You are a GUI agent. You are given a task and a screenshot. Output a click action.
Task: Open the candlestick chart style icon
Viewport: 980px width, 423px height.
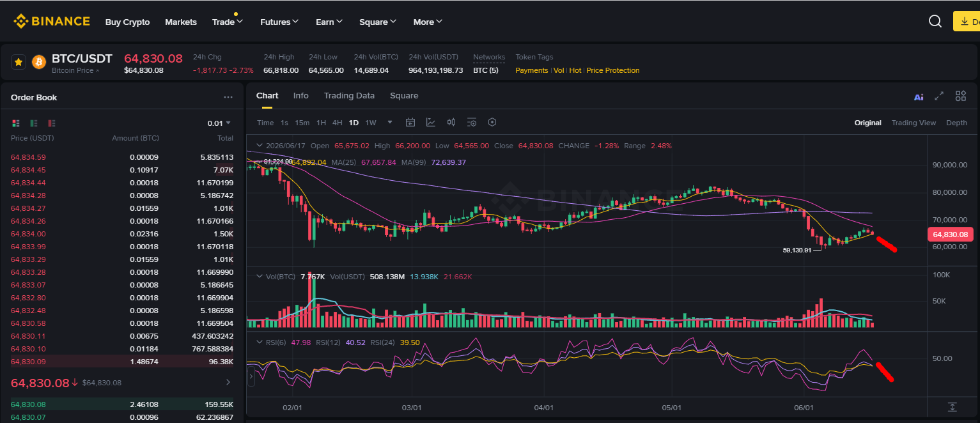[451, 122]
